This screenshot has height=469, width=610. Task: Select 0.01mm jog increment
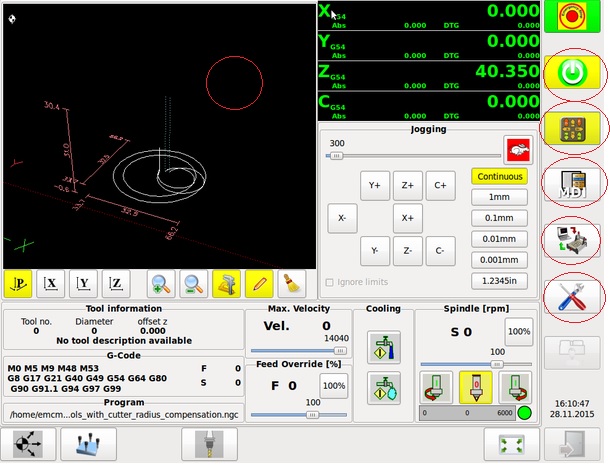click(500, 239)
